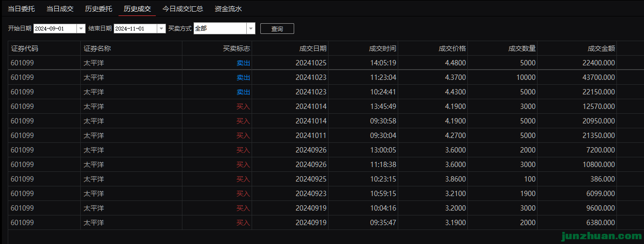Screen dimensions: 644x244
Task: Click the amount 9600.000
Action: click(x=601, y=208)
